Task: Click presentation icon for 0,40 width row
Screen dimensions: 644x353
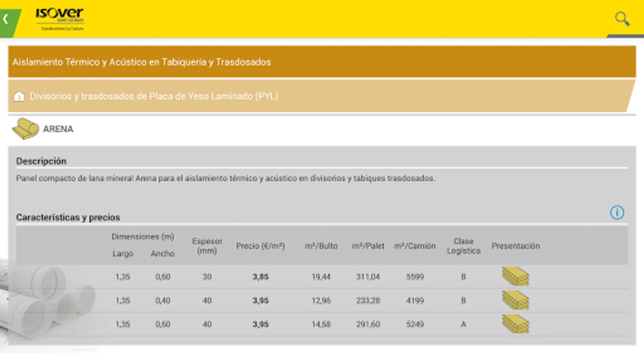Action: [x=516, y=300]
